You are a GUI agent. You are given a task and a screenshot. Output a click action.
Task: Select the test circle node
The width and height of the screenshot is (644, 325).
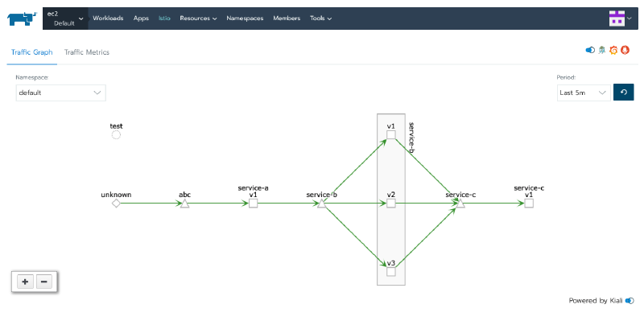[x=116, y=134]
